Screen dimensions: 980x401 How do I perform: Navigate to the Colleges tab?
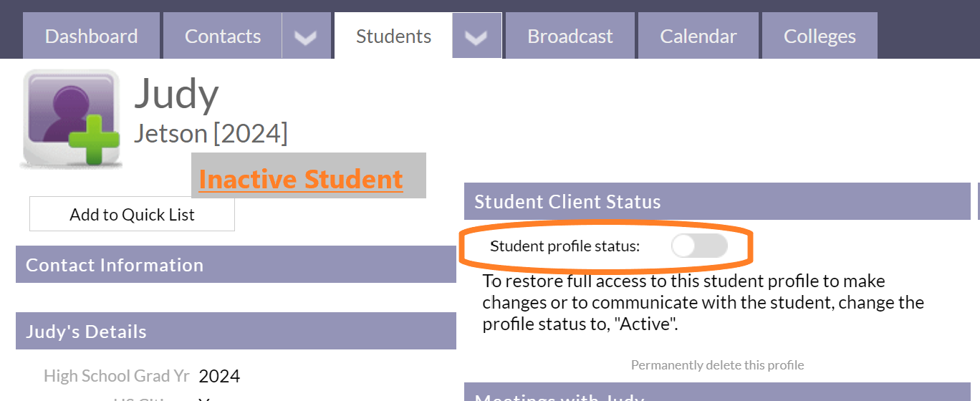click(820, 36)
